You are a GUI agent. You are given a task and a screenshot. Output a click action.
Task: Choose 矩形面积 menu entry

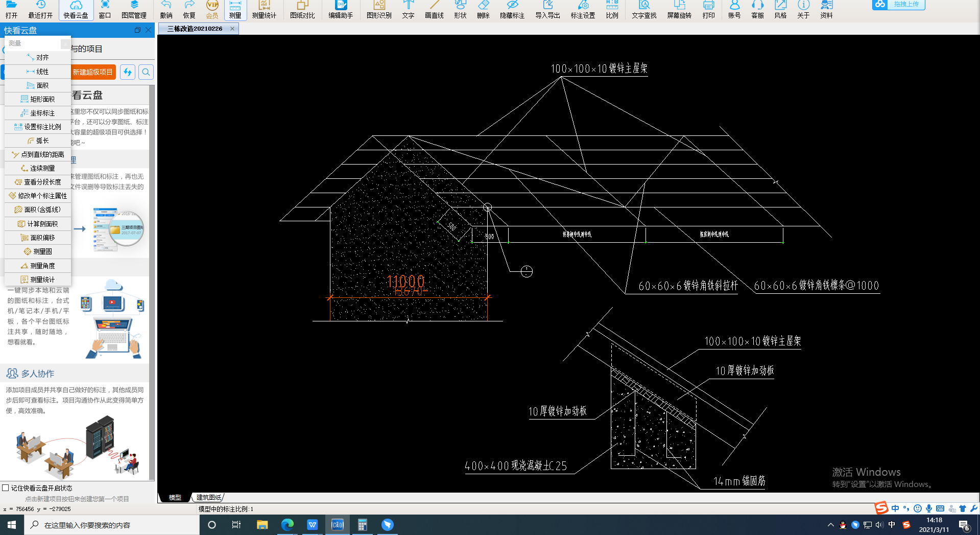click(x=38, y=99)
